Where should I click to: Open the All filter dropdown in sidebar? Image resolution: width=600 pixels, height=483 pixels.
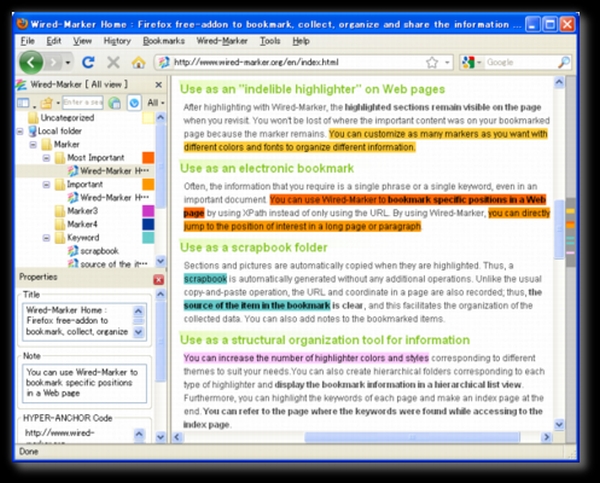tap(156, 103)
